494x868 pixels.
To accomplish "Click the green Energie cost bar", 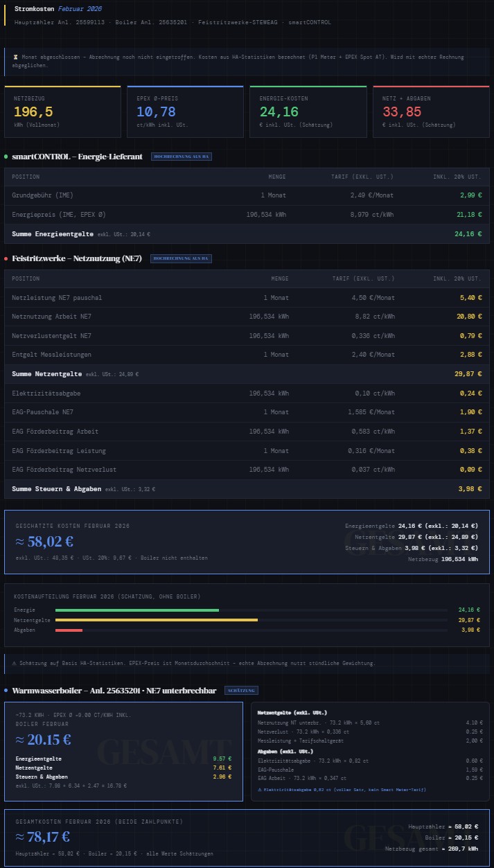I will [136, 610].
